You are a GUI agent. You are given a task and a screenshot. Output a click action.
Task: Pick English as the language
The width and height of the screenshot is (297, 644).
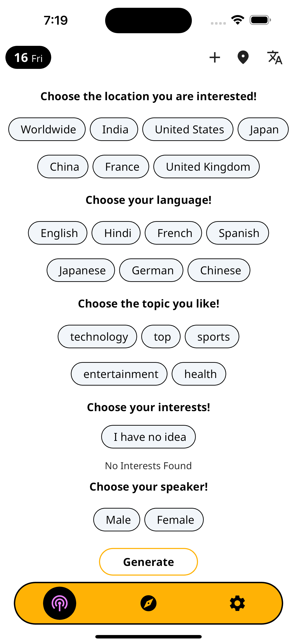pyautogui.click(x=58, y=233)
